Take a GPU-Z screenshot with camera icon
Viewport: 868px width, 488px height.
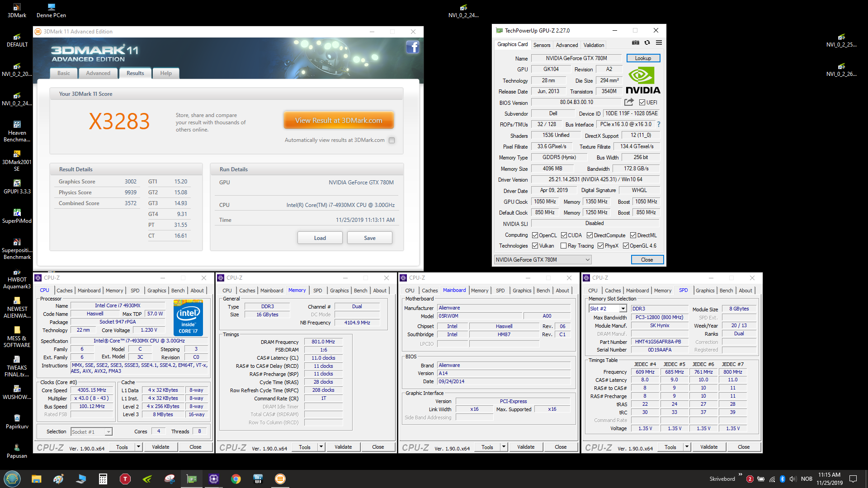click(x=635, y=43)
